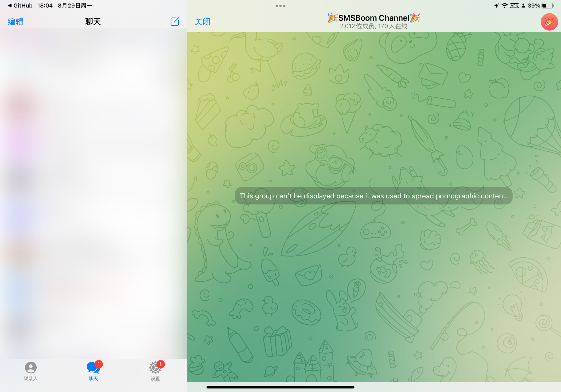This screenshot has width=561, height=392.
Task: Tap the three-dot multitasking control at top
Action: pos(280,6)
